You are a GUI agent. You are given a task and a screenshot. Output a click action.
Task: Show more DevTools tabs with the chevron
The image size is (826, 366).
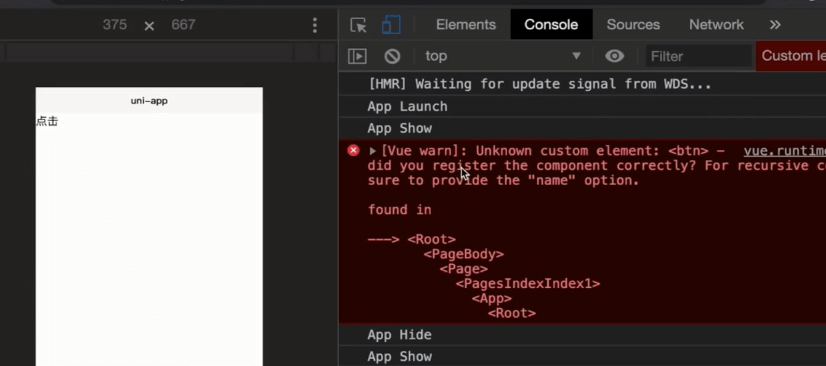pos(775,25)
